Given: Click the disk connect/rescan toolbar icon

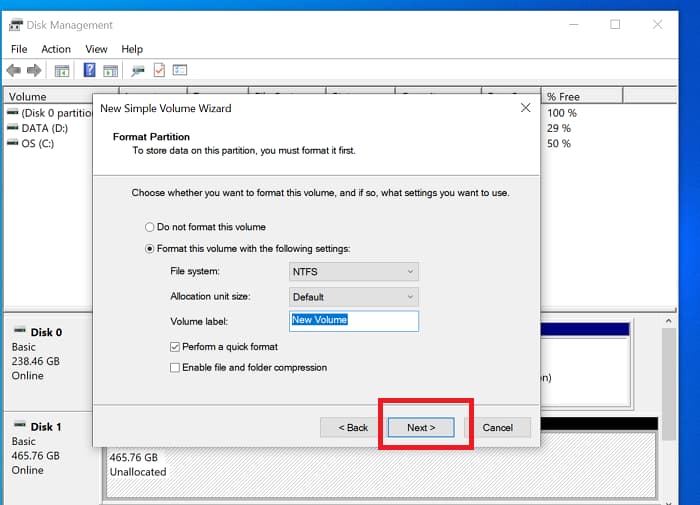Looking at the screenshot, I should click(x=138, y=71).
